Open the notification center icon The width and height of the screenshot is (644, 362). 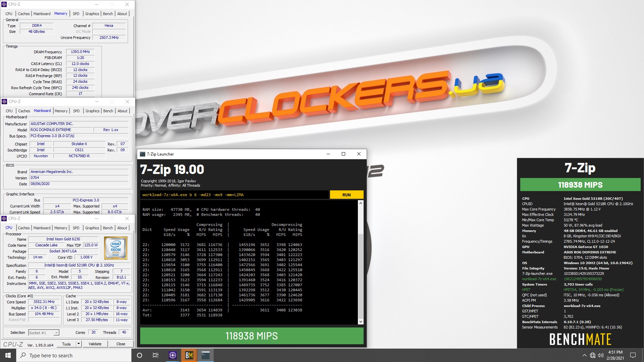coord(633,355)
